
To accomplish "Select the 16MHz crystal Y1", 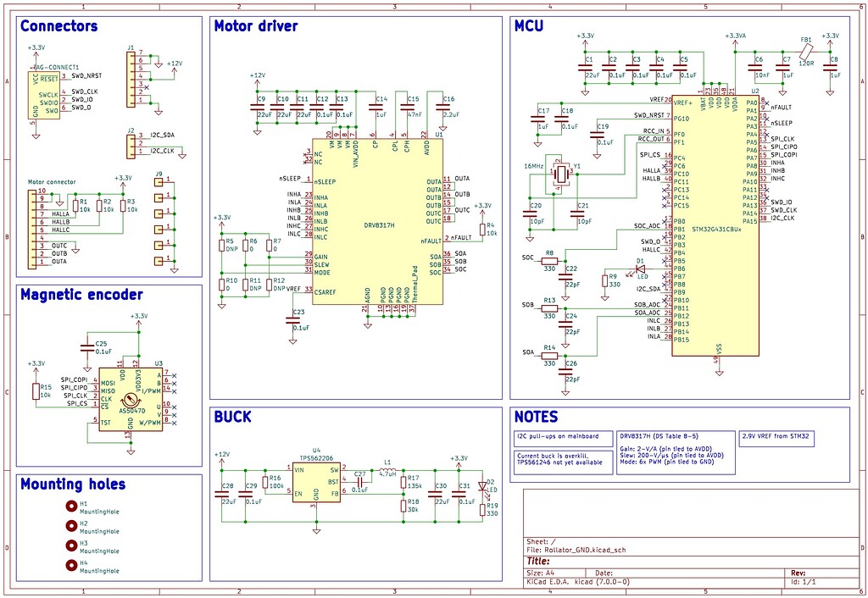I will coord(561,174).
